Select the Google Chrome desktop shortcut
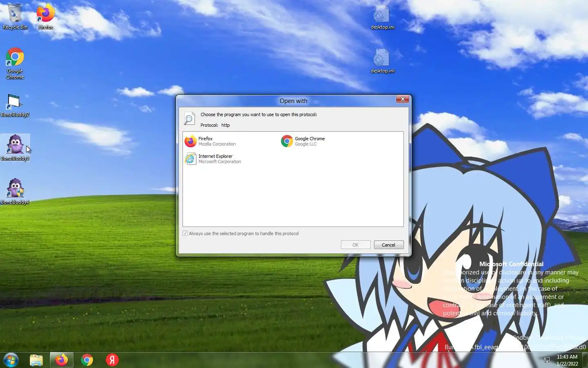 (x=15, y=63)
